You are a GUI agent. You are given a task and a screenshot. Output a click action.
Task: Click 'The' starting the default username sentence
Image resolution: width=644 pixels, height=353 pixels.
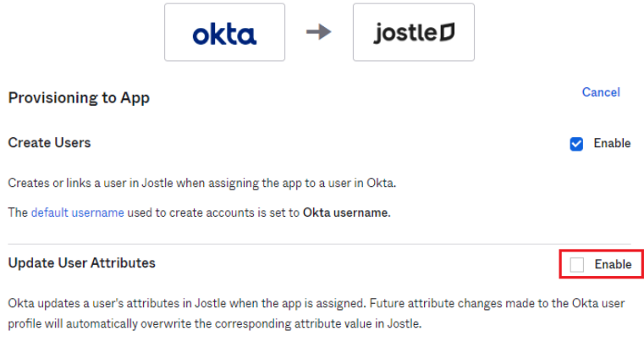18,212
